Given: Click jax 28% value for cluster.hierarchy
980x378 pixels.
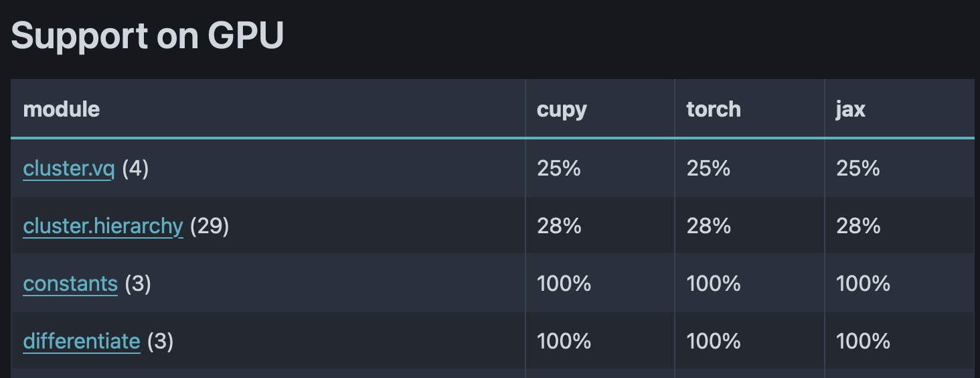Looking at the screenshot, I should [x=858, y=227].
